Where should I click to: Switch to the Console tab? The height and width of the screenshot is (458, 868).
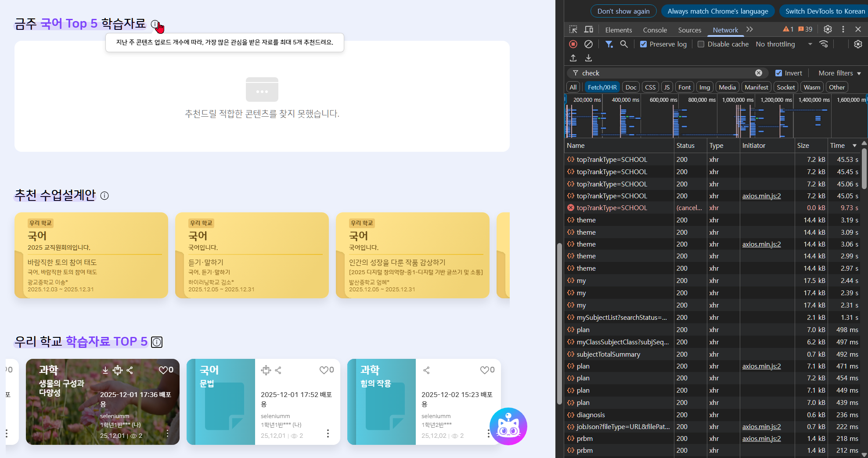click(x=655, y=30)
